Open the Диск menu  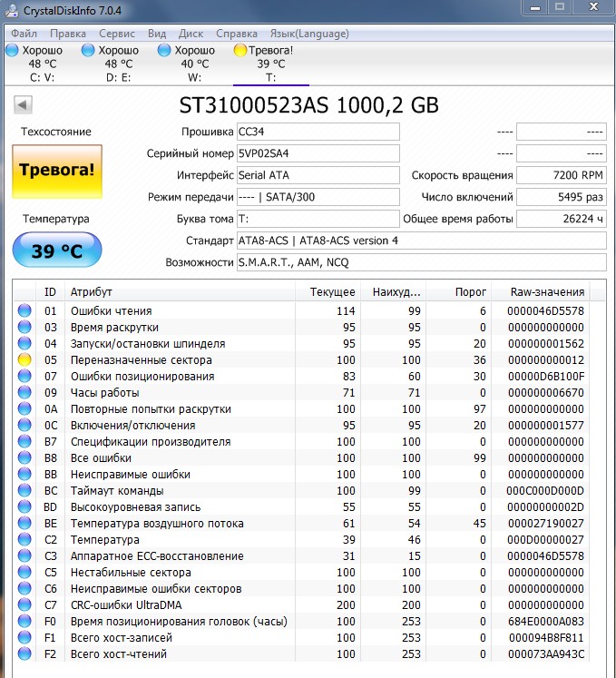[191, 34]
